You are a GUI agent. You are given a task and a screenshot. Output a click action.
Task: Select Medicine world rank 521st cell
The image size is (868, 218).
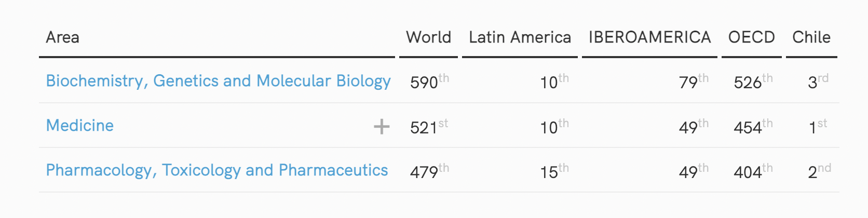pos(429,126)
